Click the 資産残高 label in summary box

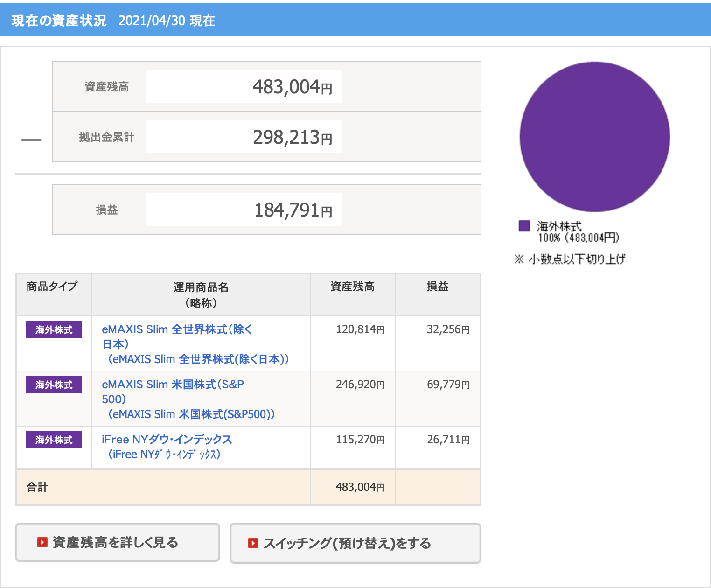(107, 87)
